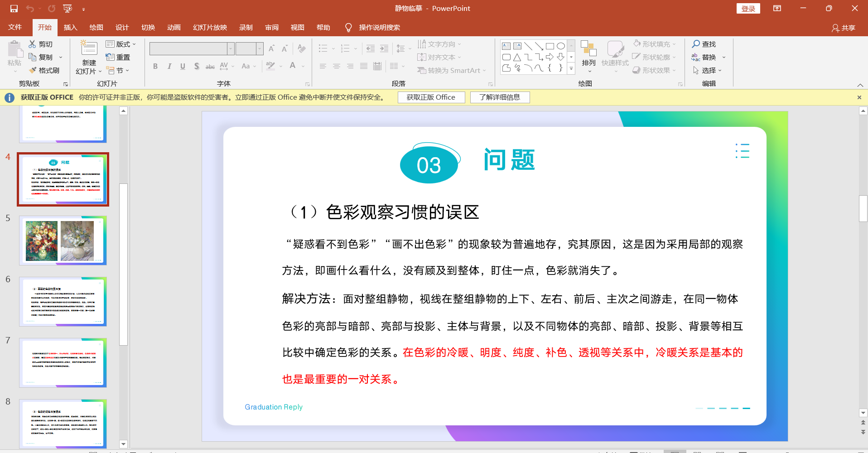868x453 pixels.
Task: Clear all formatting with the eraser A icon
Action: (301, 48)
